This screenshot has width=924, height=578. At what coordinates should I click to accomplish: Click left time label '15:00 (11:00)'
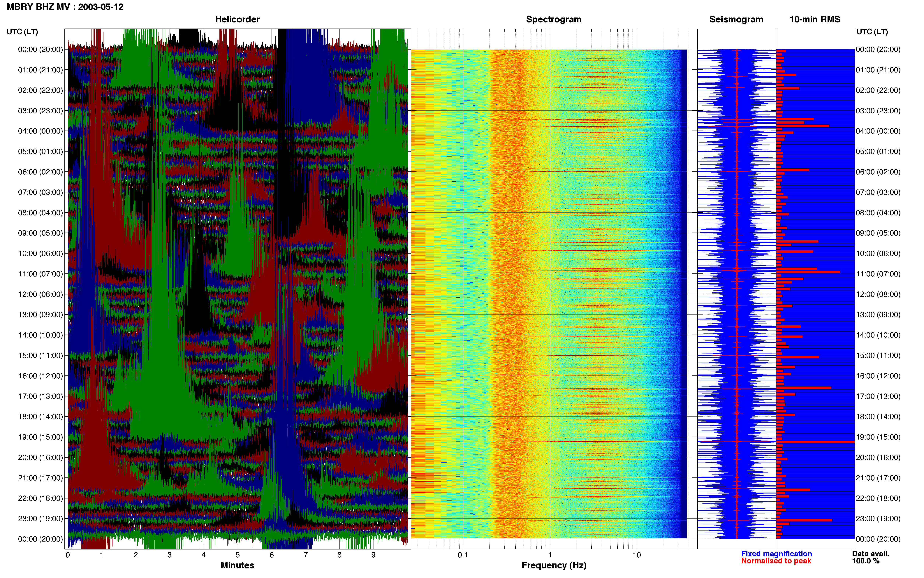click(x=41, y=356)
